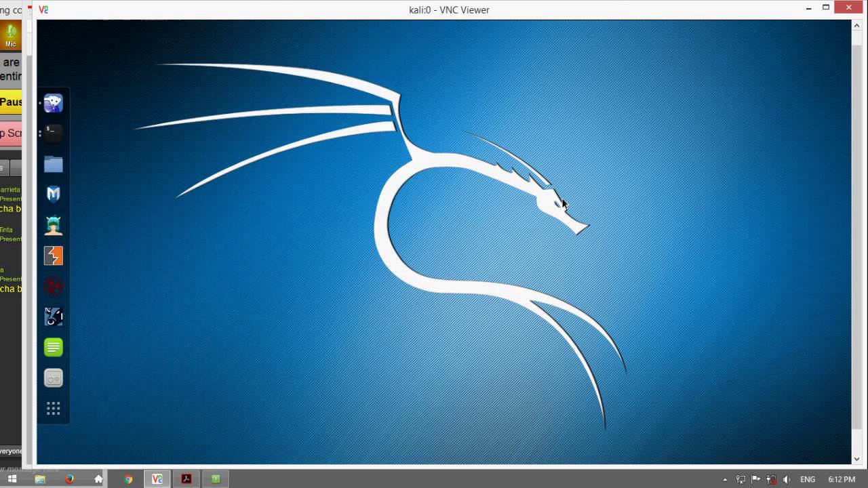Viewport: 868px width, 488px height.
Task: Click the VNC Viewer title bar logo
Action: pyautogui.click(x=43, y=9)
